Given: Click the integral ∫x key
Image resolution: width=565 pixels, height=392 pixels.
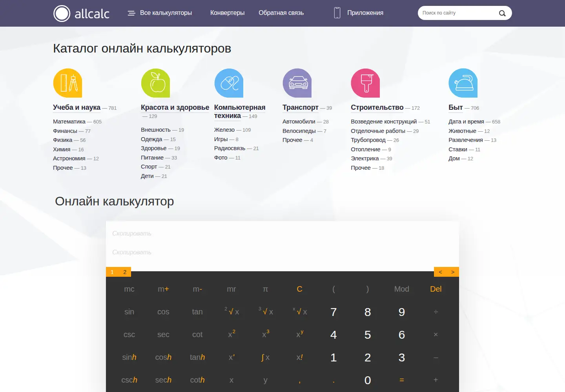Looking at the screenshot, I should [265, 357].
